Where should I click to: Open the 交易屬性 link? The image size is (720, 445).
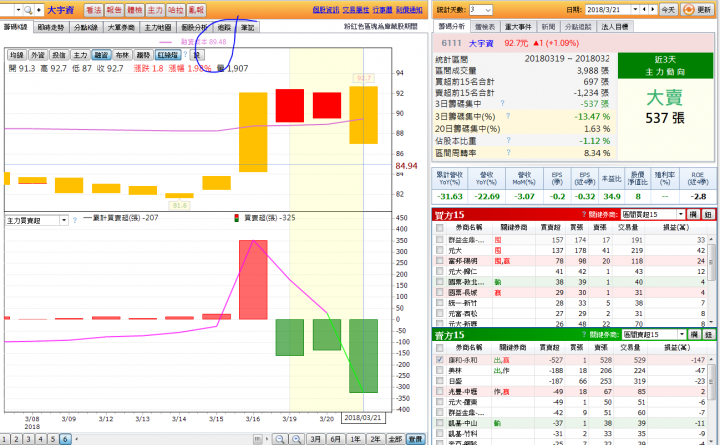click(x=355, y=10)
